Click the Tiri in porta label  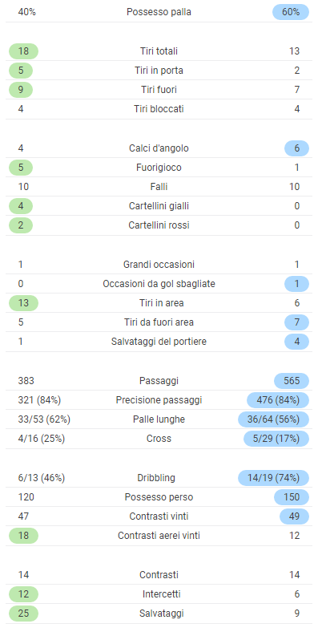coord(159,71)
